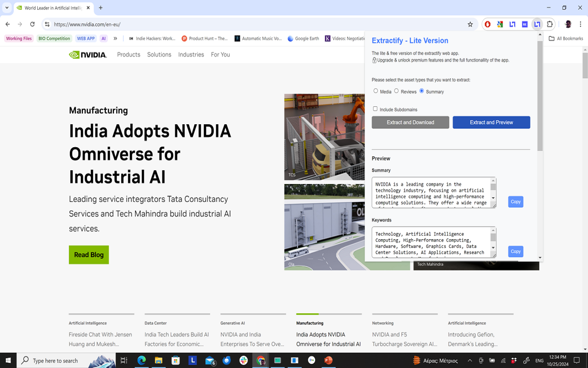Open the Chrome profile avatar

[568, 24]
